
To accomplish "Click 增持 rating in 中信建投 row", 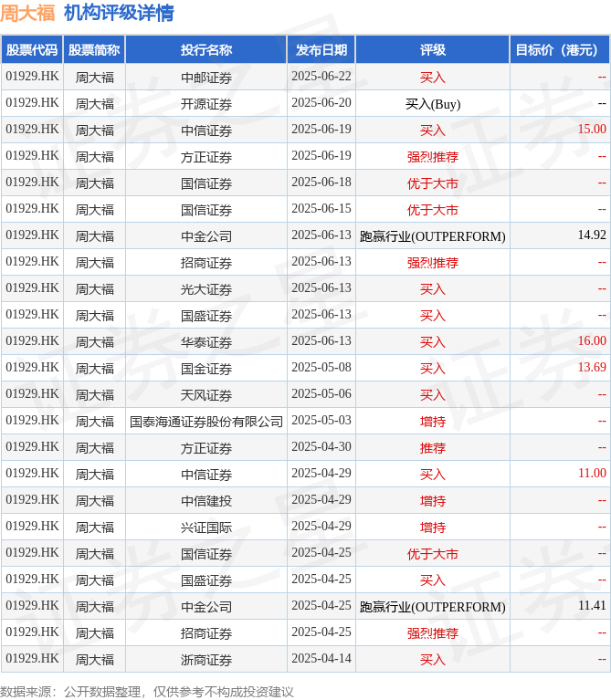I will tap(432, 500).
